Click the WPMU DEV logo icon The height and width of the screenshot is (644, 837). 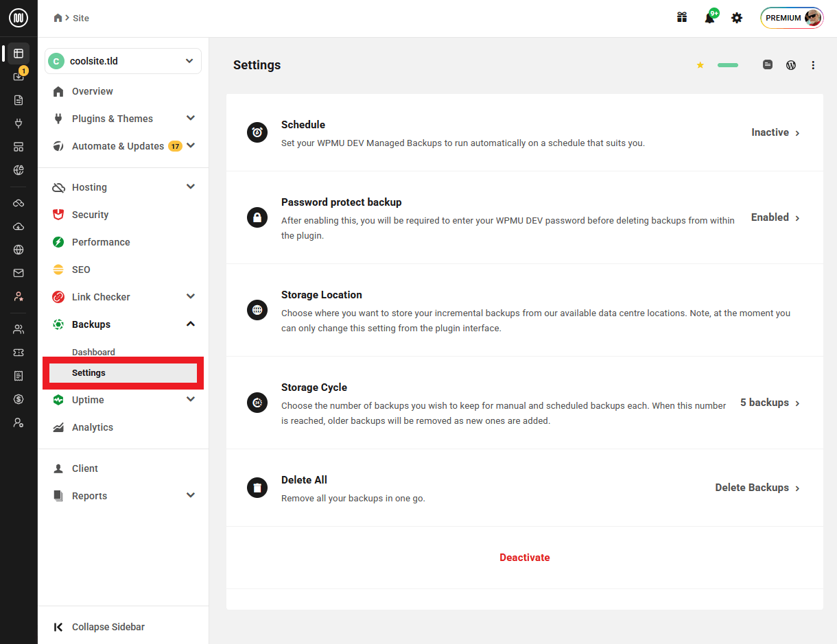[x=19, y=18]
